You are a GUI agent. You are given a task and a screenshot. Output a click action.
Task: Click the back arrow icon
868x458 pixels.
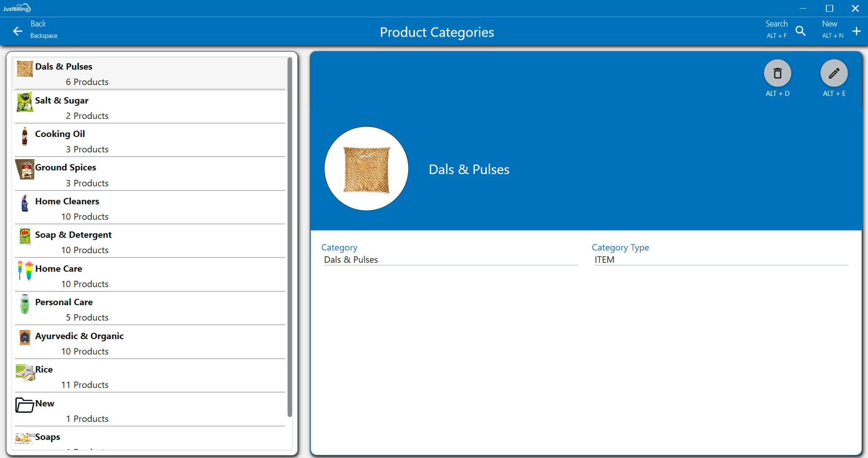pos(18,31)
